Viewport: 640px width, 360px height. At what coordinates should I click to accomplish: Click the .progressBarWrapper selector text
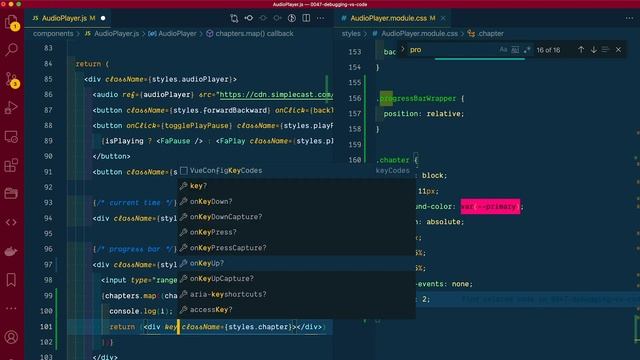pyautogui.click(x=416, y=99)
